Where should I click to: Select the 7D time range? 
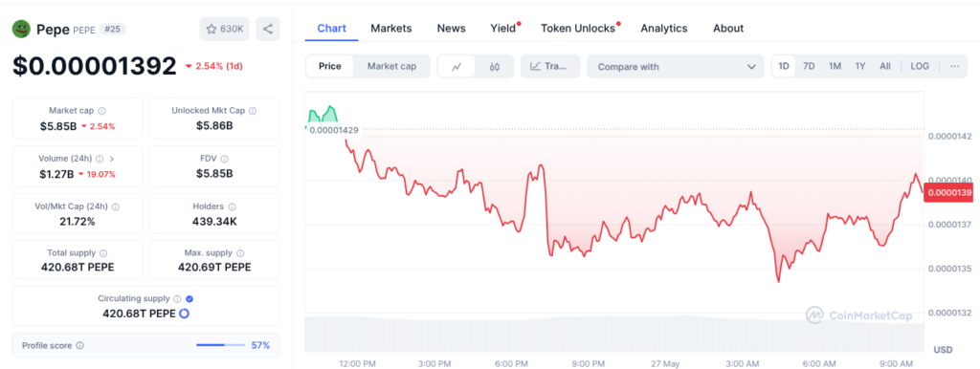[x=809, y=66]
